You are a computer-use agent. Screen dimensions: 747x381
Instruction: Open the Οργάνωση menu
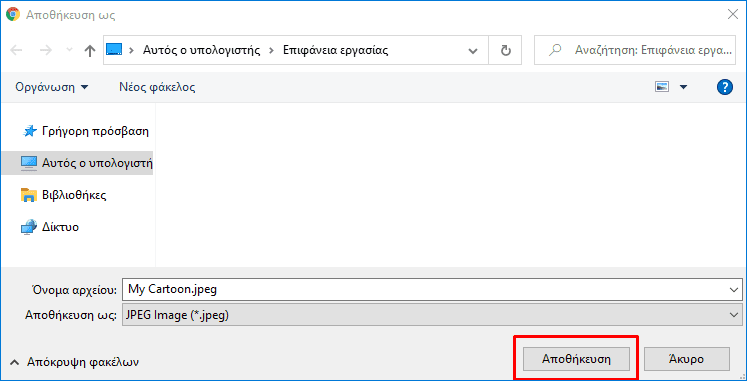coord(52,87)
